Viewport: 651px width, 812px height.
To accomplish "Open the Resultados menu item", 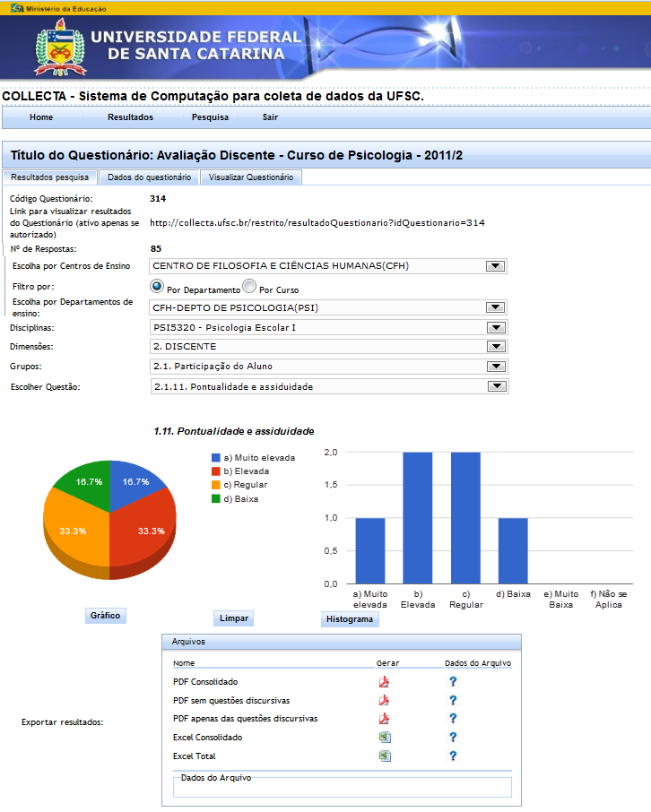I will coord(130,117).
